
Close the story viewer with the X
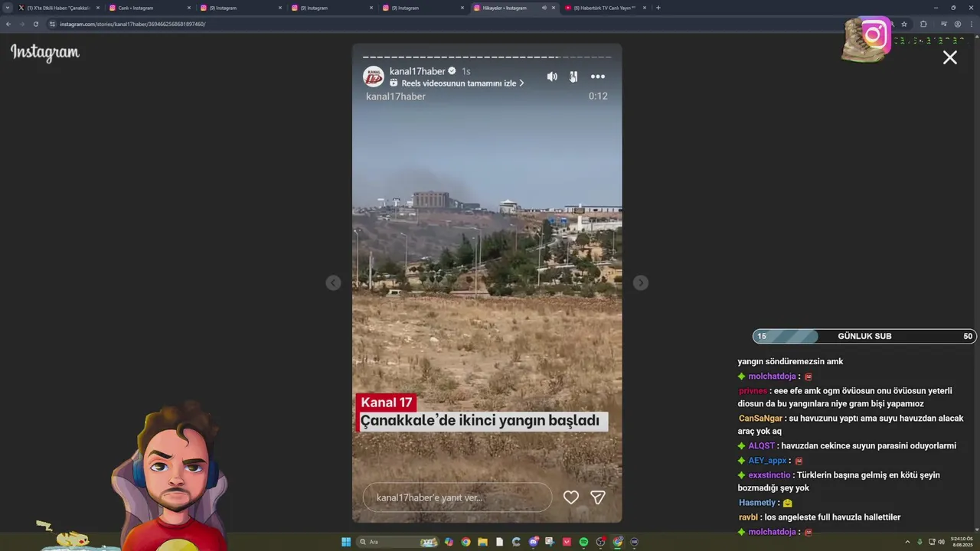click(950, 57)
